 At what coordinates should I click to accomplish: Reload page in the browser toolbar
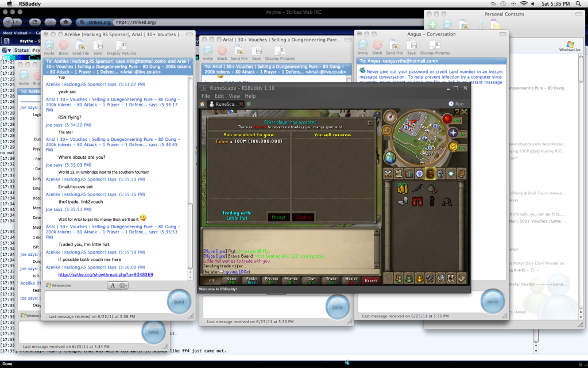point(35,22)
